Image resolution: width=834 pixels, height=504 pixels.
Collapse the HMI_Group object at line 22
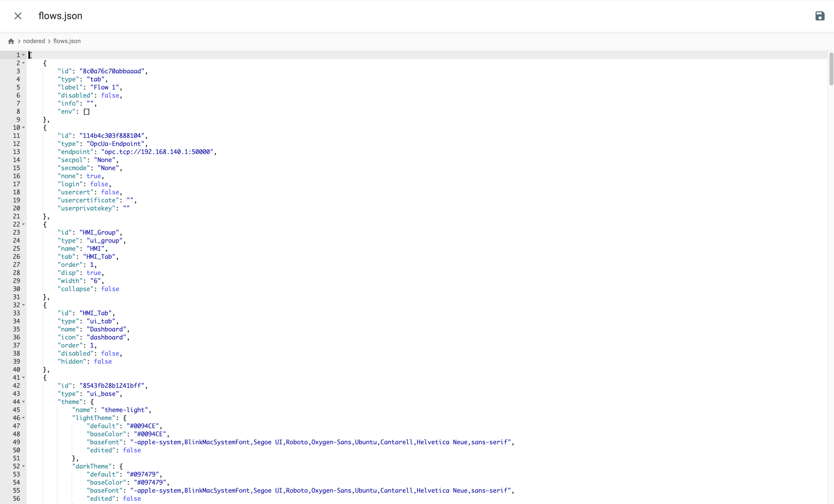[23, 224]
